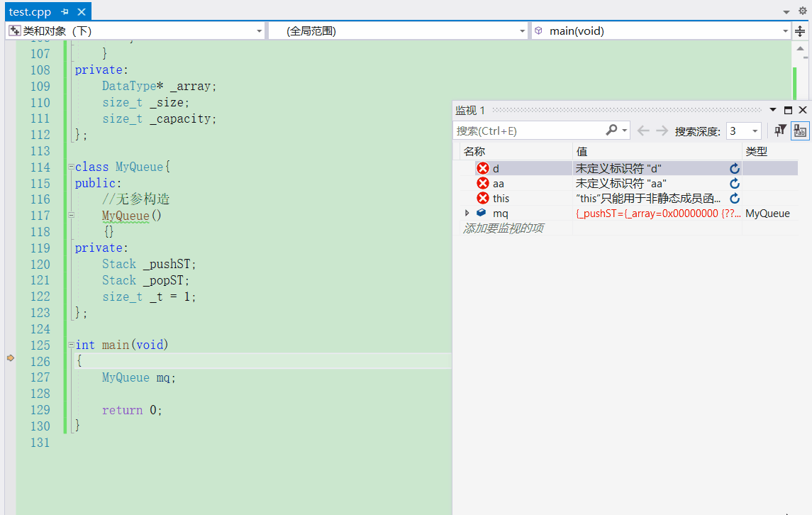Click Stack _pushST; on line 120
The width and height of the screenshot is (812, 515).
(x=149, y=264)
